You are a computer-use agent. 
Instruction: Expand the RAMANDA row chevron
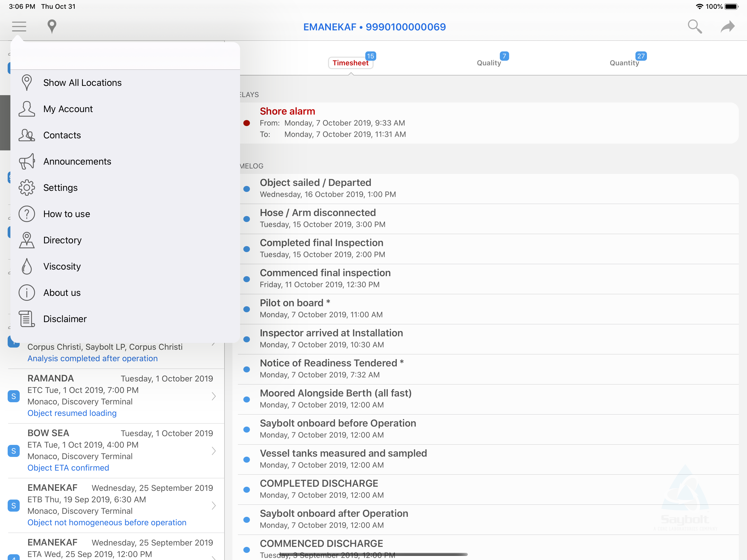(214, 396)
